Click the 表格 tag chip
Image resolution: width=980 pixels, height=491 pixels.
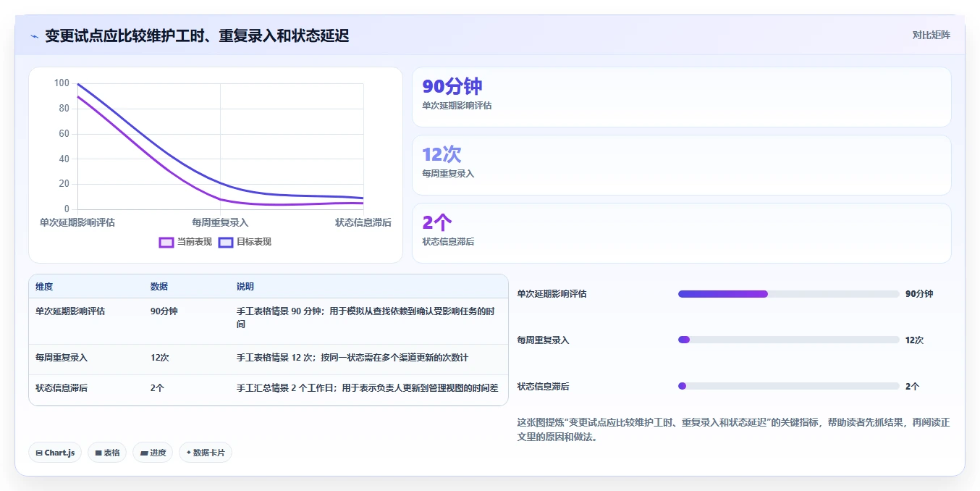coord(107,453)
